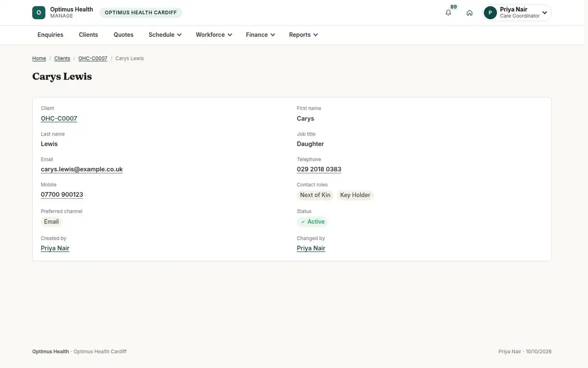Screen dimensions: 588x368
Task: Select the Carys Lewis page heading
Action: point(62,77)
